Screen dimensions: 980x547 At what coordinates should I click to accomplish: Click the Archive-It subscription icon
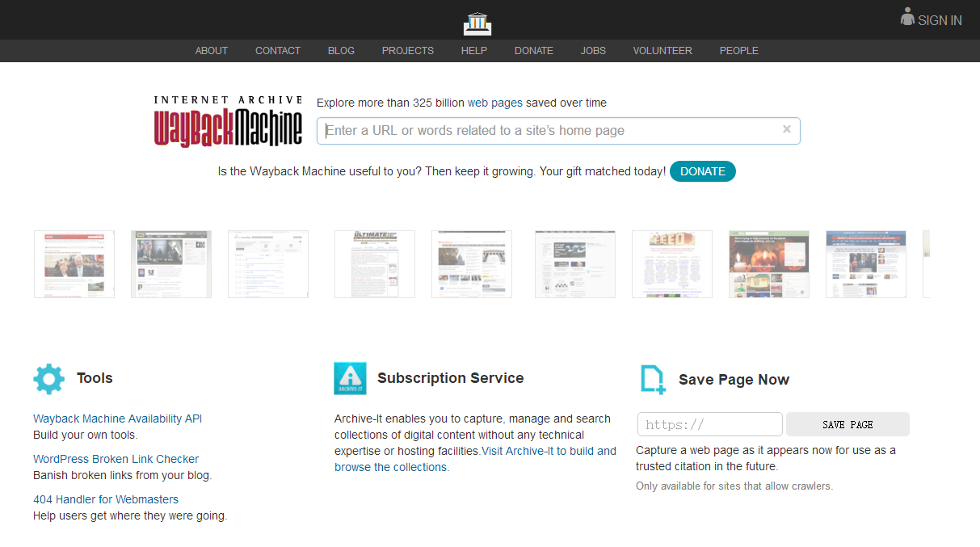(x=350, y=378)
